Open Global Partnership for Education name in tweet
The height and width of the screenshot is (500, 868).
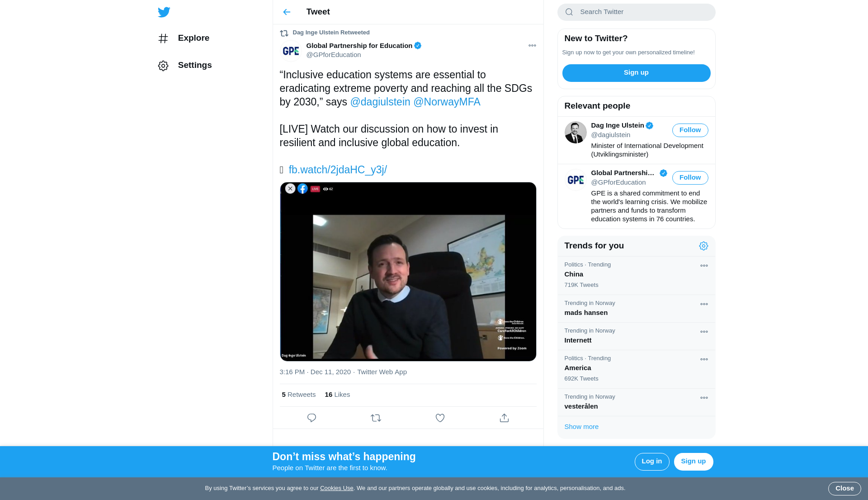coord(359,46)
